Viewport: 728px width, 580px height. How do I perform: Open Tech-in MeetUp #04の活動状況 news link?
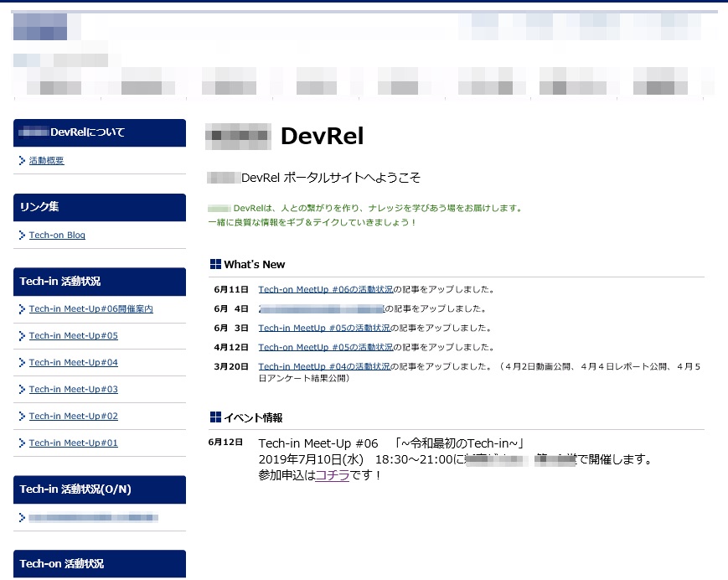coord(324,366)
